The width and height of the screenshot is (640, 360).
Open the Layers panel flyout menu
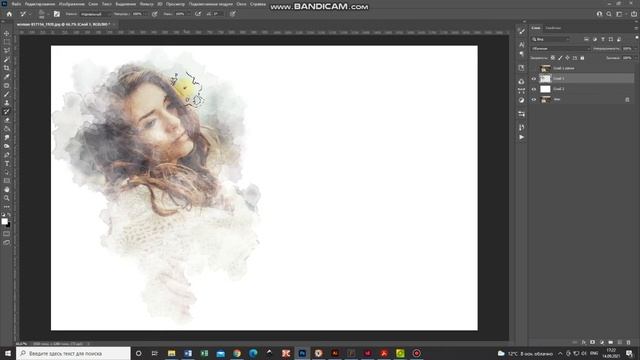(x=636, y=28)
